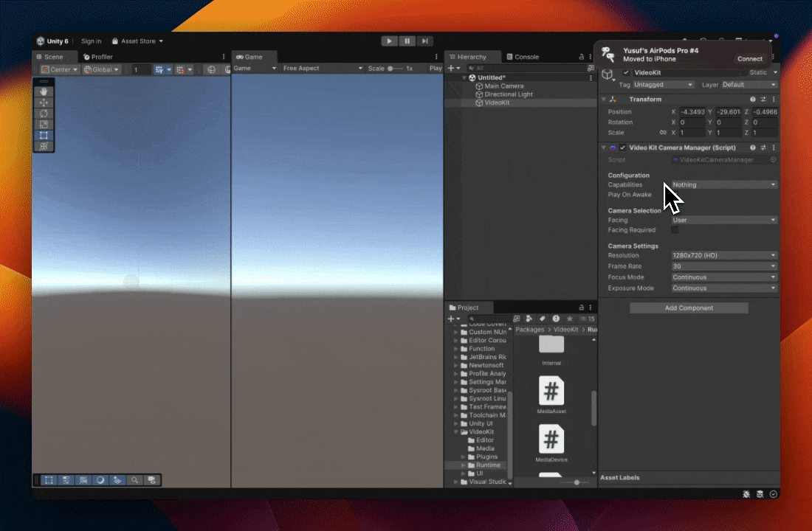
Task: Click Connect on the AirPods notification
Action: pyautogui.click(x=749, y=59)
